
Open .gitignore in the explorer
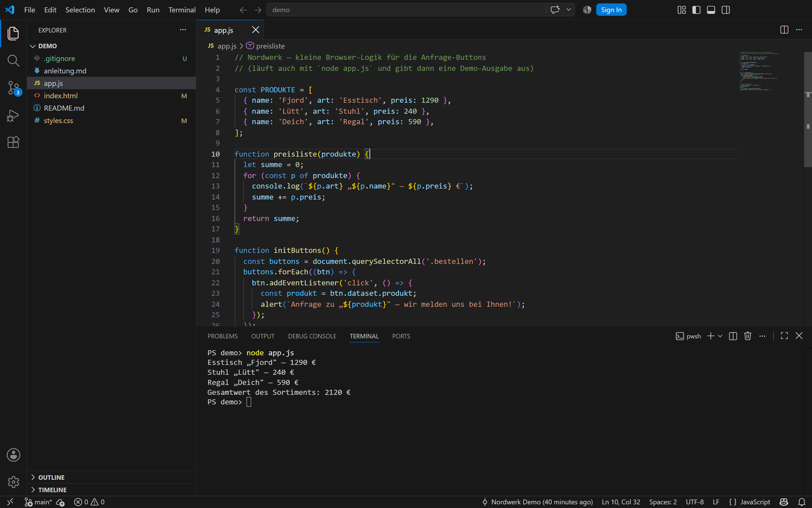(112, 58)
